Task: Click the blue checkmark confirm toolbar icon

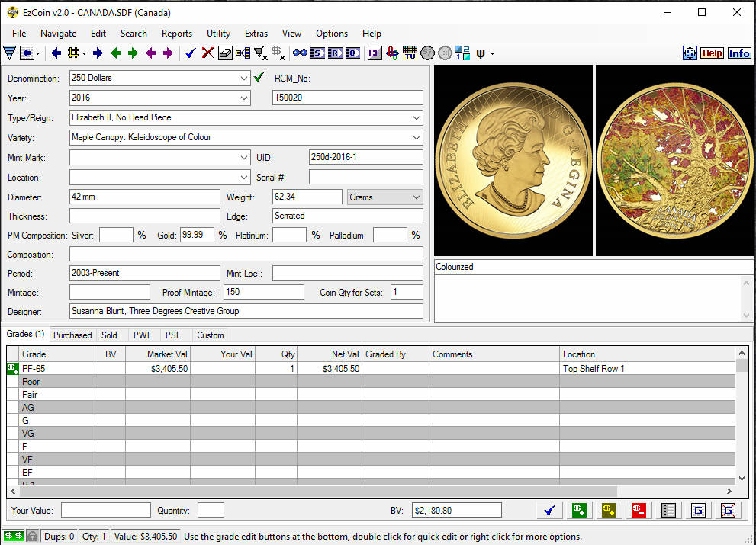Action: [x=190, y=53]
